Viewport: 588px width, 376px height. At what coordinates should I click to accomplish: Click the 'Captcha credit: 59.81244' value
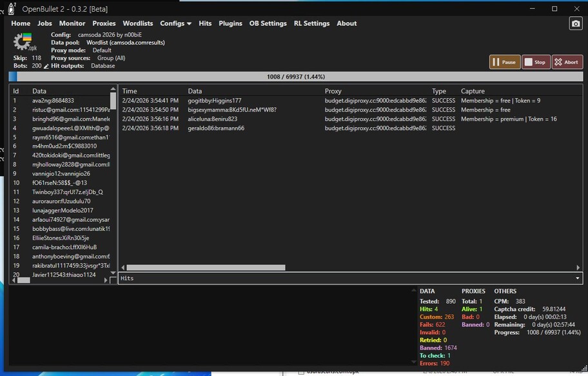(530, 309)
